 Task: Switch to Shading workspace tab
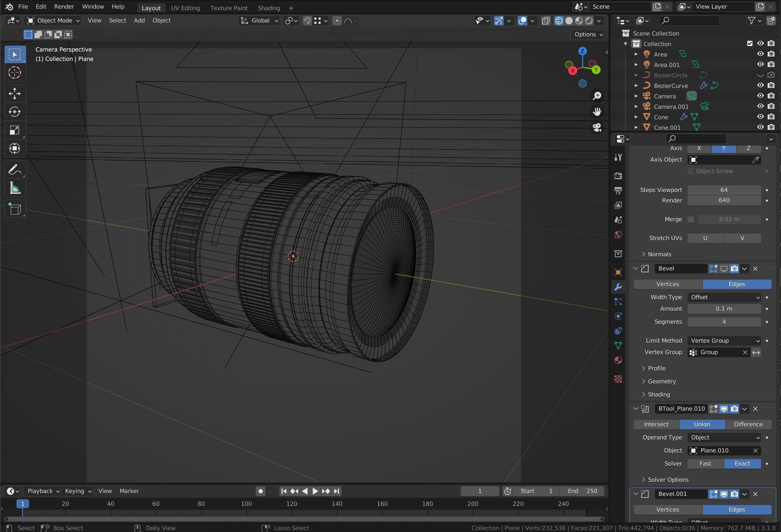coord(269,8)
